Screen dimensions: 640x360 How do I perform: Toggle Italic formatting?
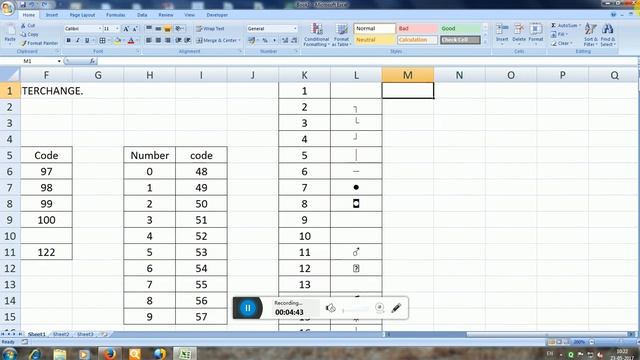[x=78, y=40]
